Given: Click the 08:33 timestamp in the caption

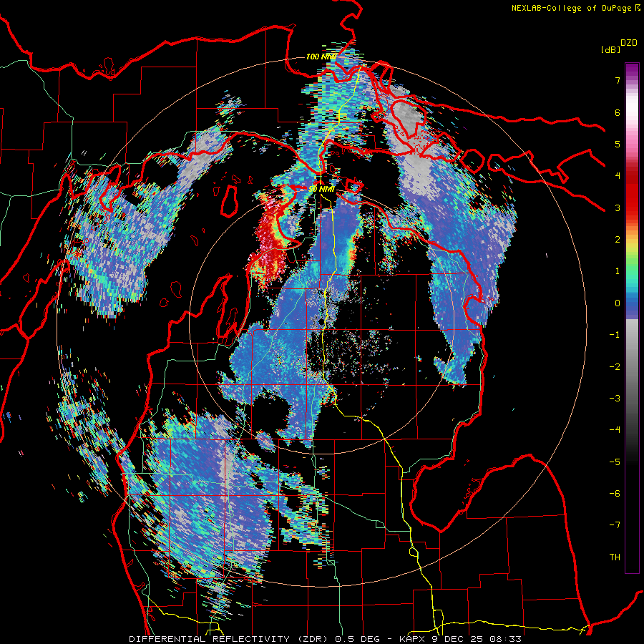Looking at the screenshot, I should (507, 639).
